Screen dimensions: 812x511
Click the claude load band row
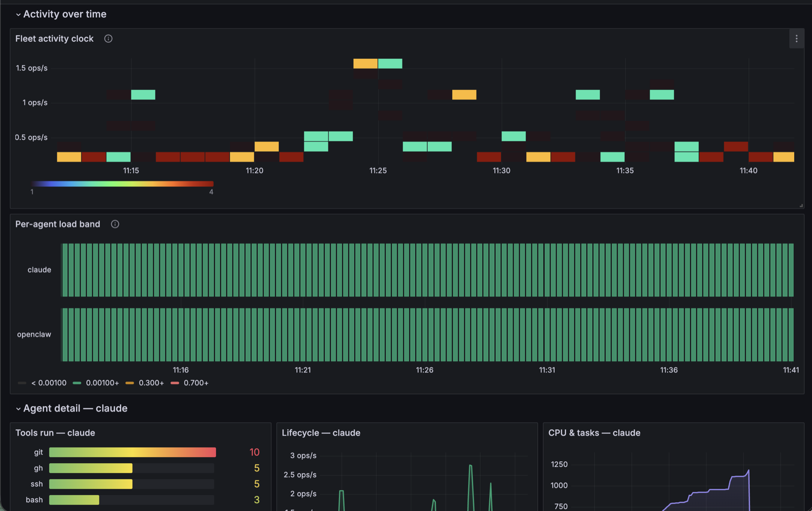pos(427,270)
